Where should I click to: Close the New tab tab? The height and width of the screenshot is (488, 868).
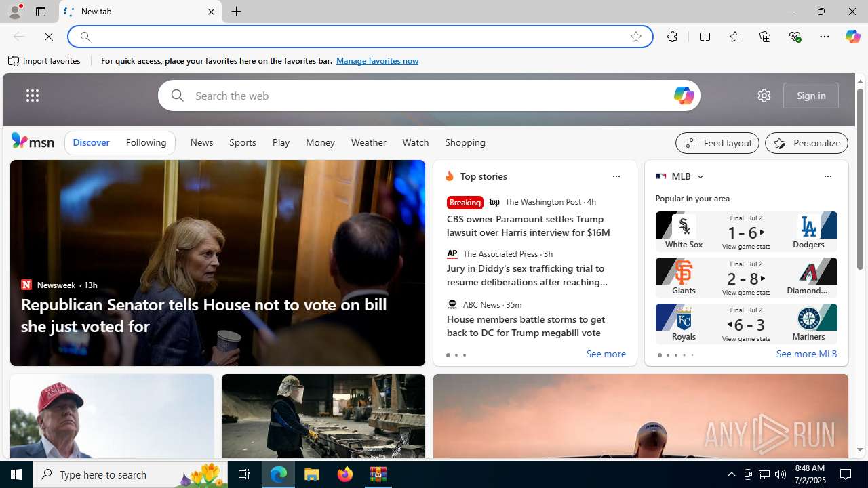click(x=211, y=12)
